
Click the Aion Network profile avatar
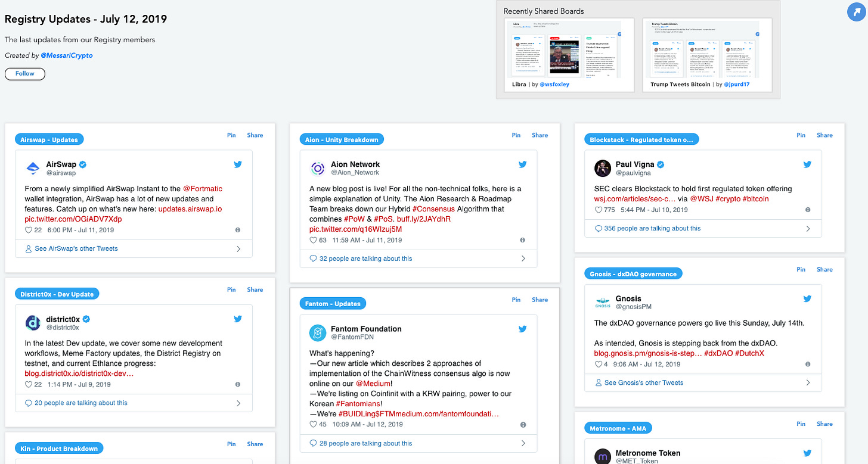tap(318, 168)
